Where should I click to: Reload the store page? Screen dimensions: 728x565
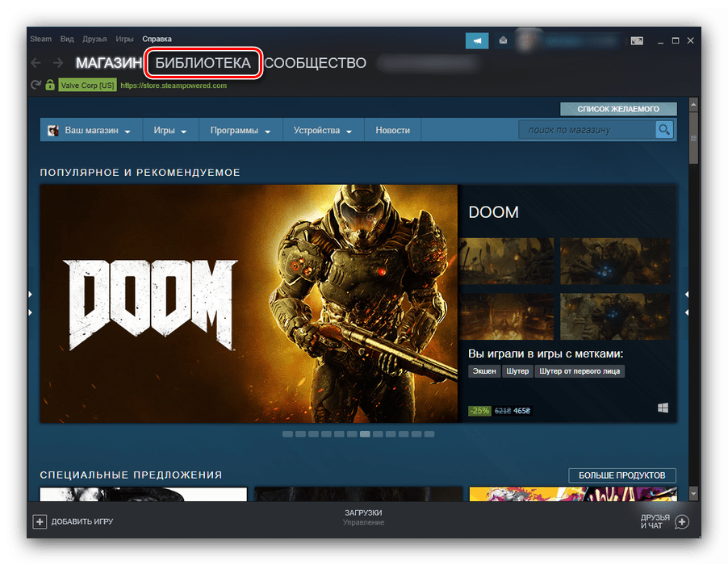point(36,85)
